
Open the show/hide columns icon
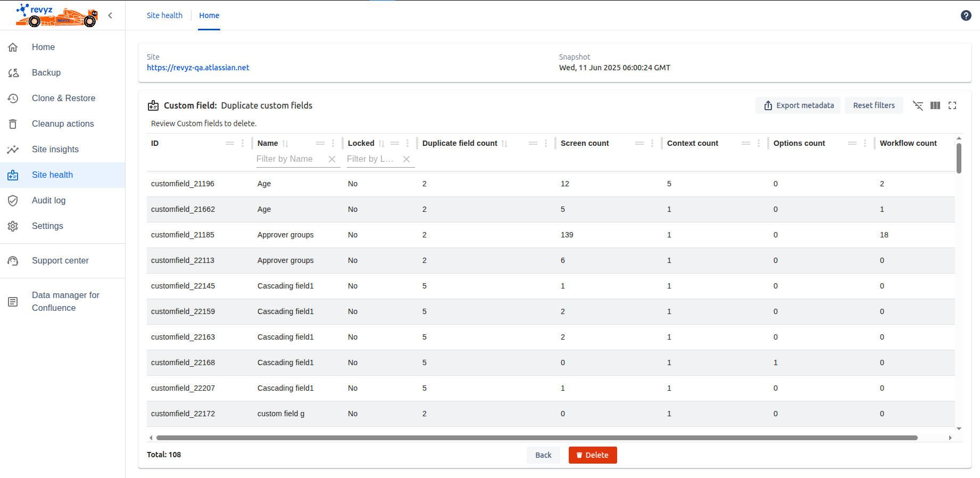935,105
